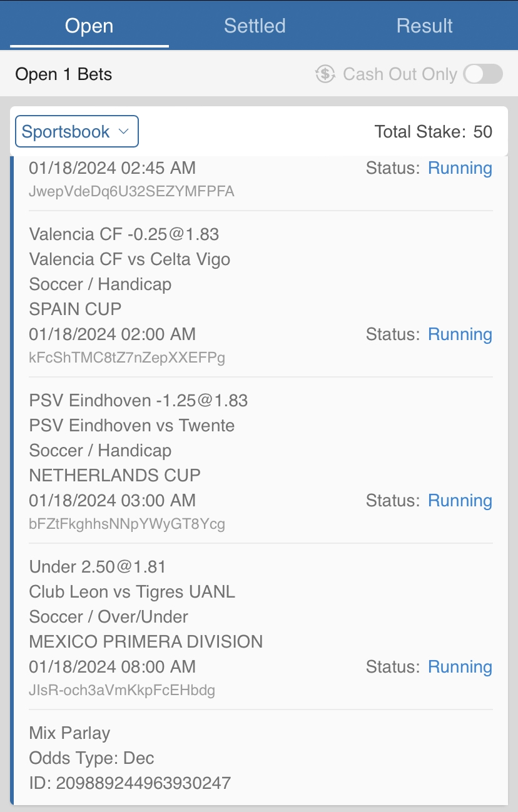Click Running status for Club Leon bet
This screenshot has width=518, height=812.
click(x=460, y=667)
